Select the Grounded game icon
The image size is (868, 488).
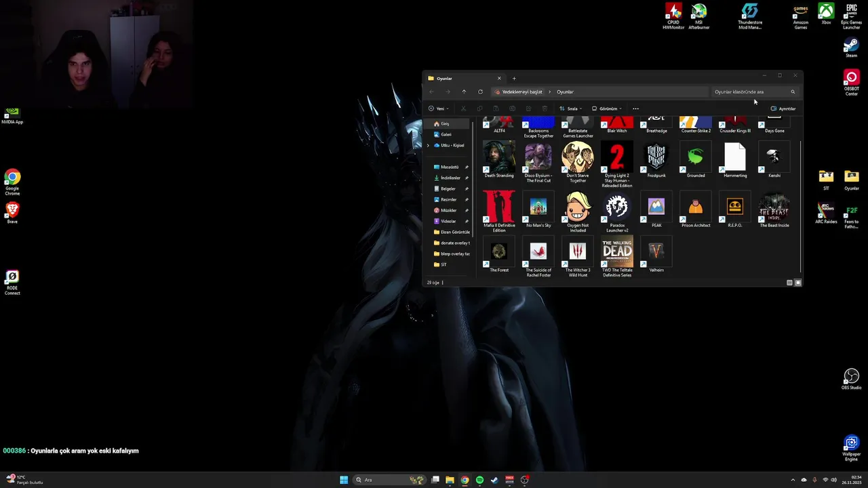[x=696, y=161]
